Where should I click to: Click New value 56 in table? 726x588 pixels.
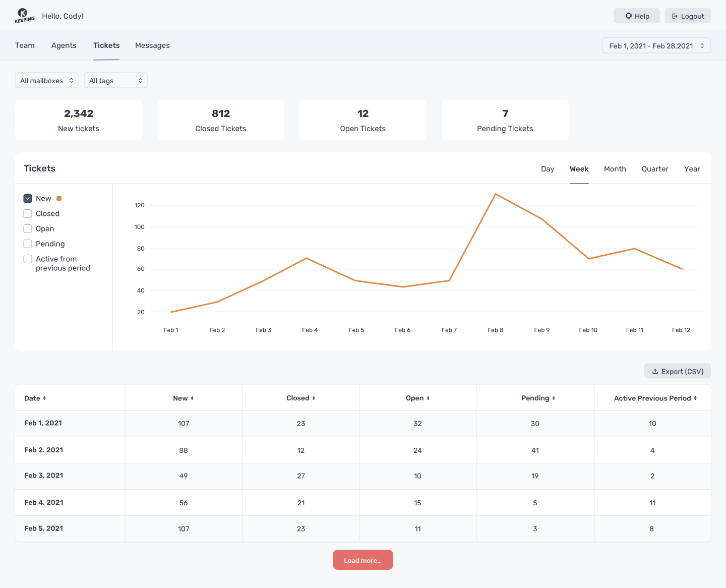(x=184, y=503)
